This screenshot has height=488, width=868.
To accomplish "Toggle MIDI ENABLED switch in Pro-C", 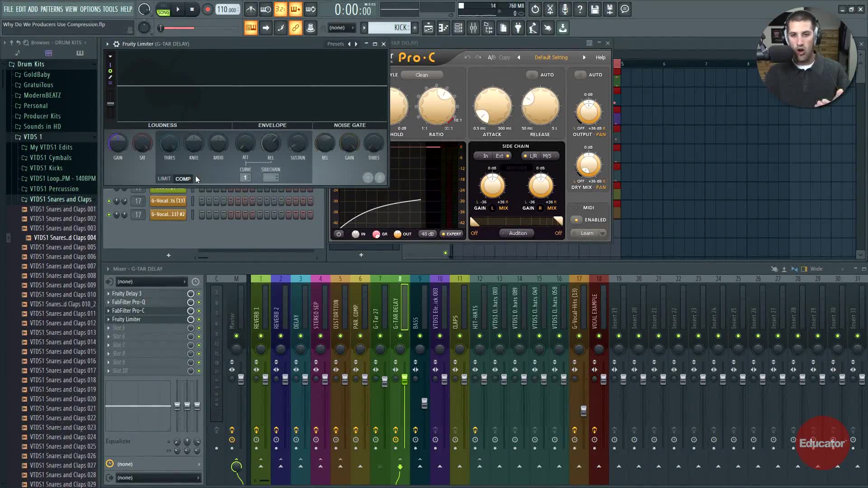I will tap(576, 220).
